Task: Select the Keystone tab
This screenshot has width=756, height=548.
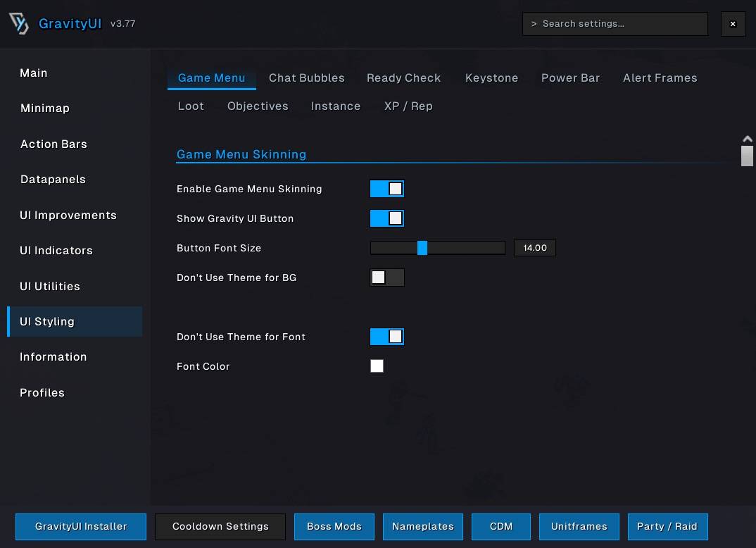Action: [491, 78]
